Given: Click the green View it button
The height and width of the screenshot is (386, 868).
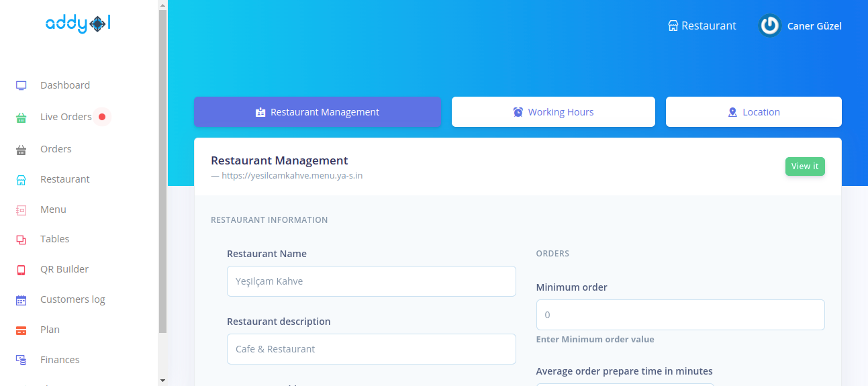Looking at the screenshot, I should click(805, 166).
